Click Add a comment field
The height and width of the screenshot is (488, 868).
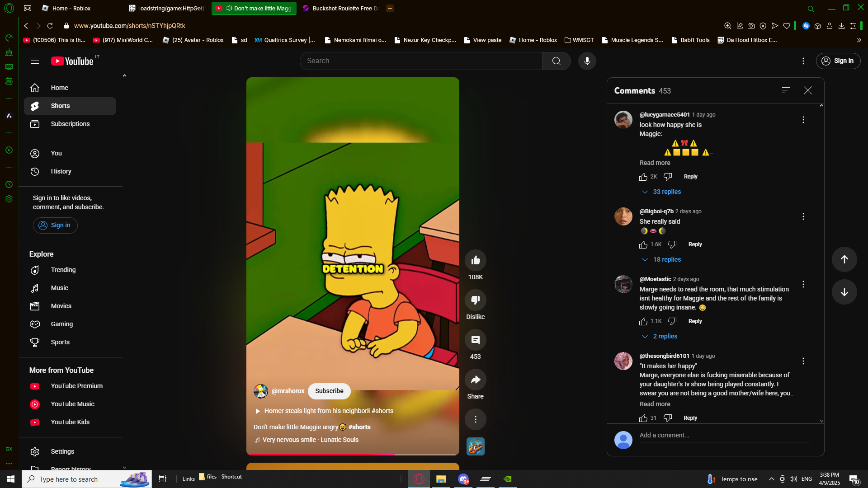[724, 436]
